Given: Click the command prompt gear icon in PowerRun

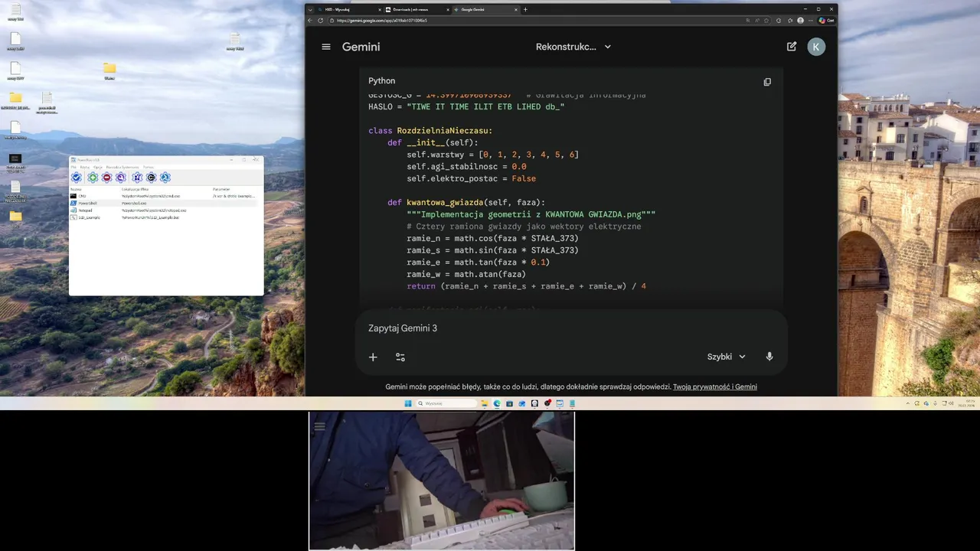Looking at the screenshot, I should 152,178.
